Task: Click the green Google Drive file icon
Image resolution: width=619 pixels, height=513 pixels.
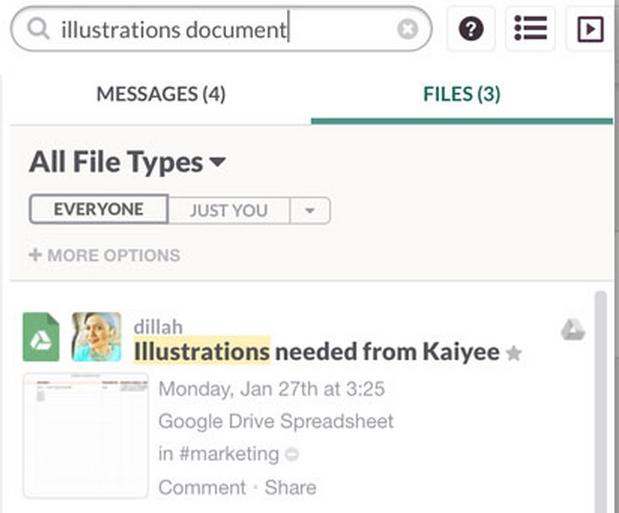Action: tap(41, 337)
